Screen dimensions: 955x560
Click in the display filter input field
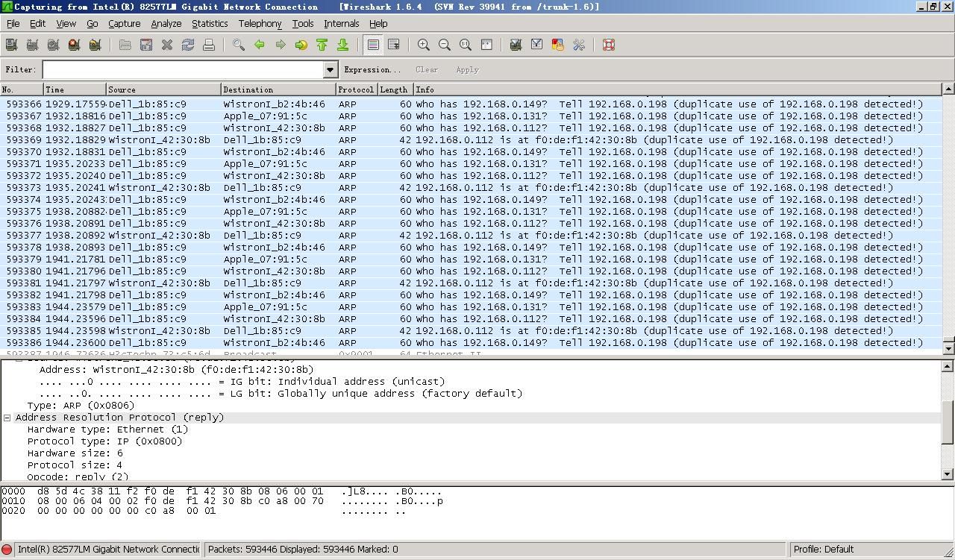(x=183, y=69)
